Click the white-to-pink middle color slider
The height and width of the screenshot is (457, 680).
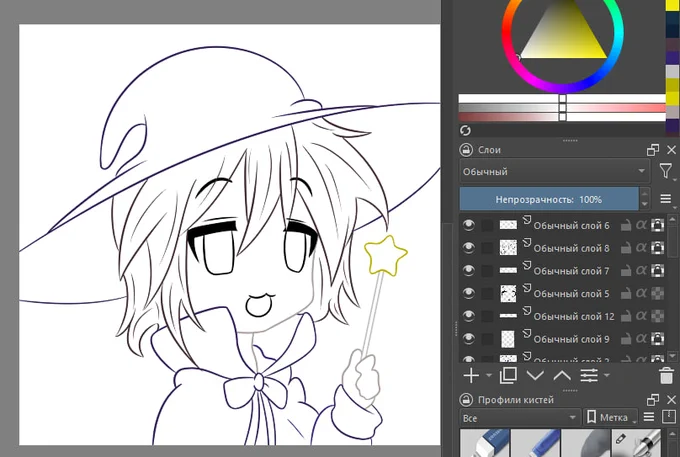pos(562,108)
